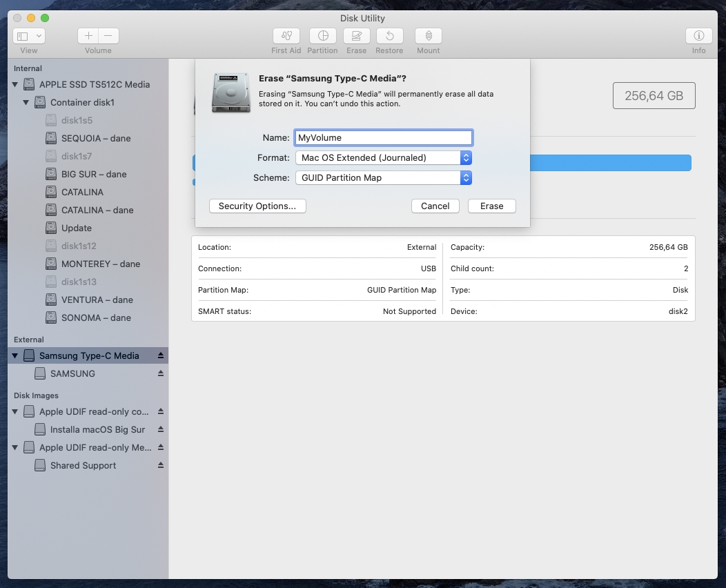Remove a volume with the minus button
The height and width of the screenshot is (588, 726).
tap(108, 36)
